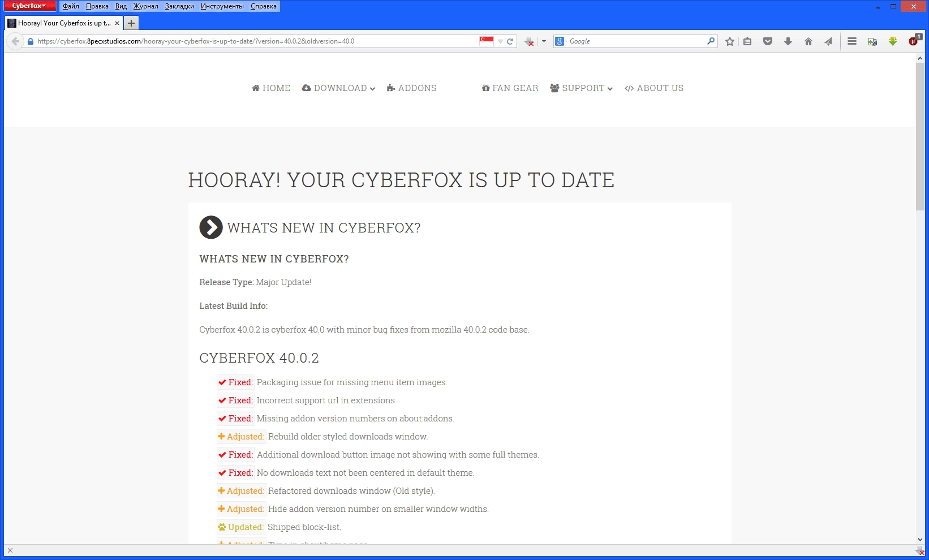929x560 pixels.
Task: Go back using the back arrow
Action: click(x=15, y=41)
